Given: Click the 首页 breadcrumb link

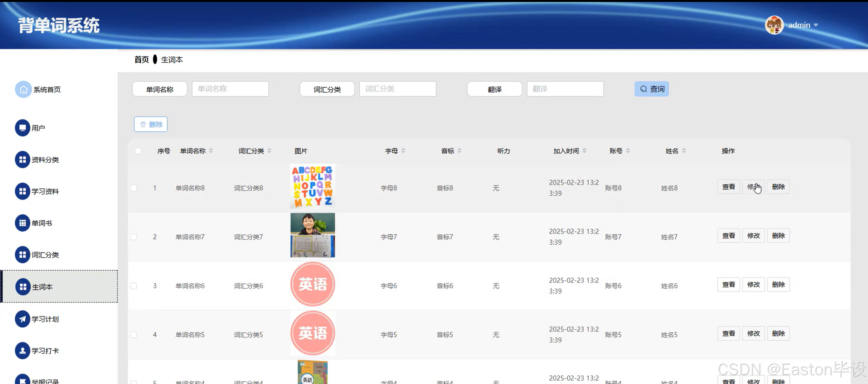Looking at the screenshot, I should (x=142, y=60).
